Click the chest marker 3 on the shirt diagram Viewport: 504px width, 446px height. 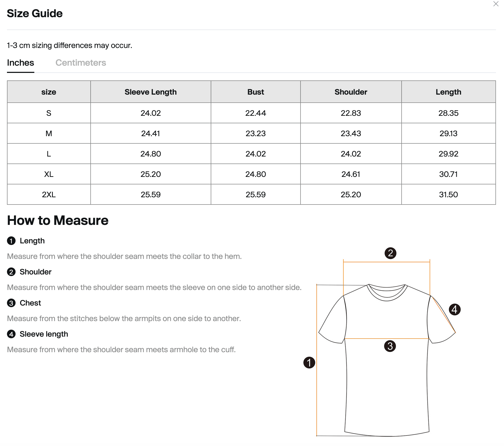(x=390, y=346)
